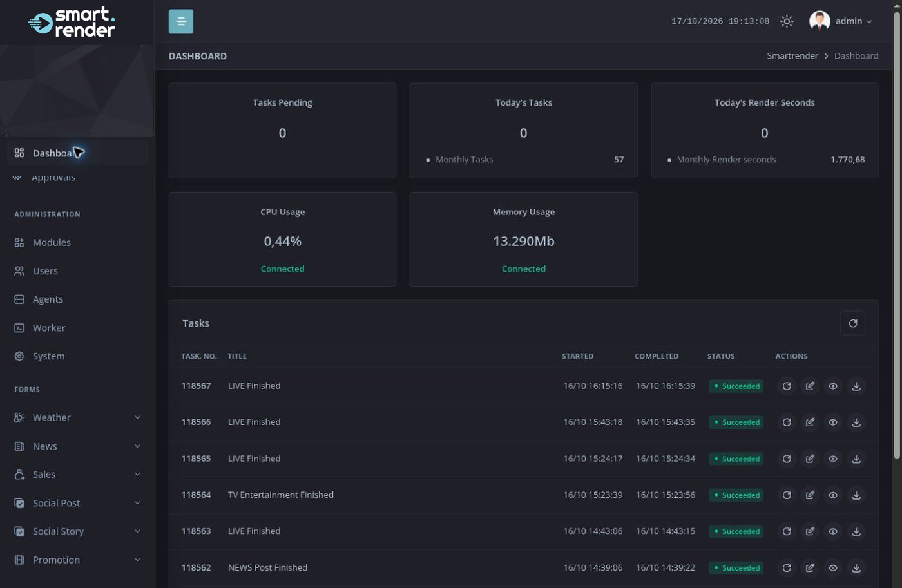The width and height of the screenshot is (902, 588).
Task: Download task 118566 output
Action: point(856,422)
